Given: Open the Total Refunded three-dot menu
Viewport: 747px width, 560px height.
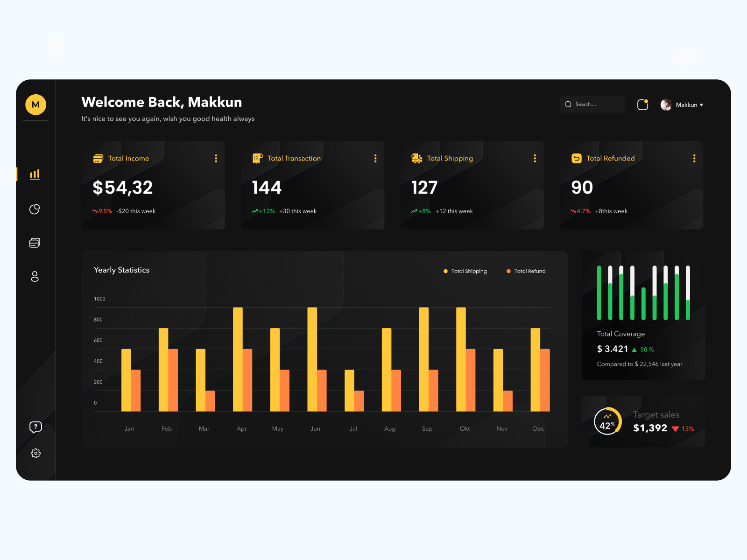Looking at the screenshot, I should (694, 159).
